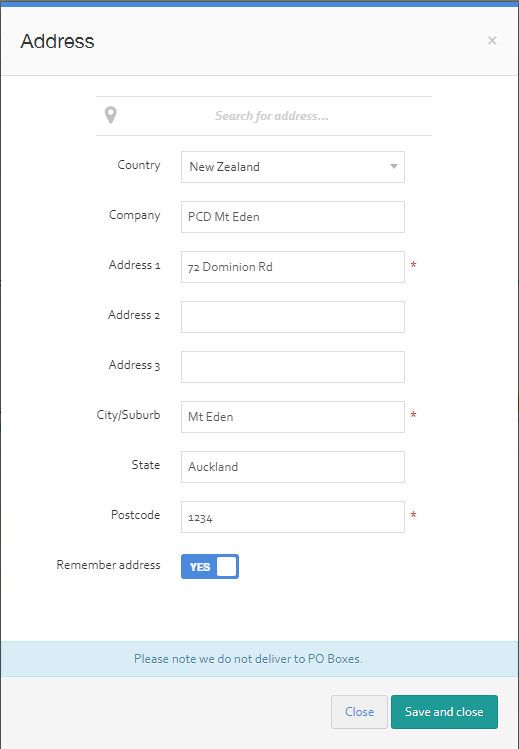This screenshot has height=749, width=519.
Task: Click the red asterisk beside Address 1
Action: point(413,265)
